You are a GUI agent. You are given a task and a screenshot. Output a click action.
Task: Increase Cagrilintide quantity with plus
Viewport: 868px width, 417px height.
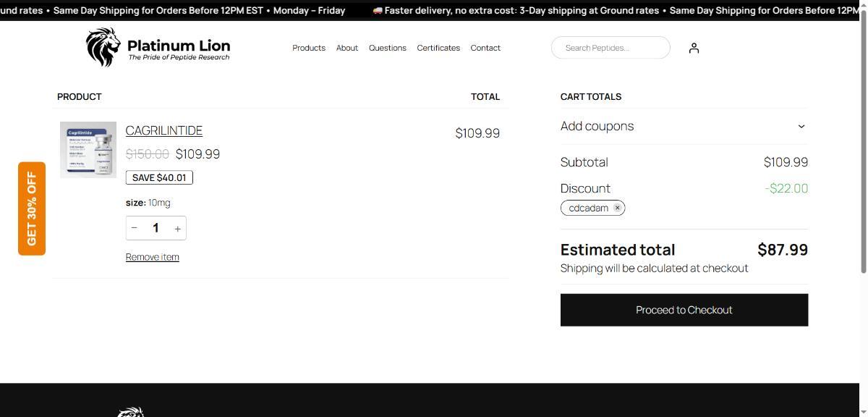point(177,228)
